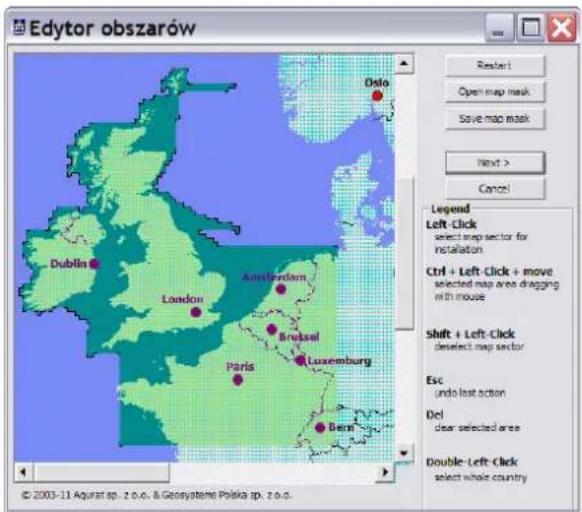This screenshot has height=512, width=582.
Task: Click the Legend group heading
Action: coord(450,209)
